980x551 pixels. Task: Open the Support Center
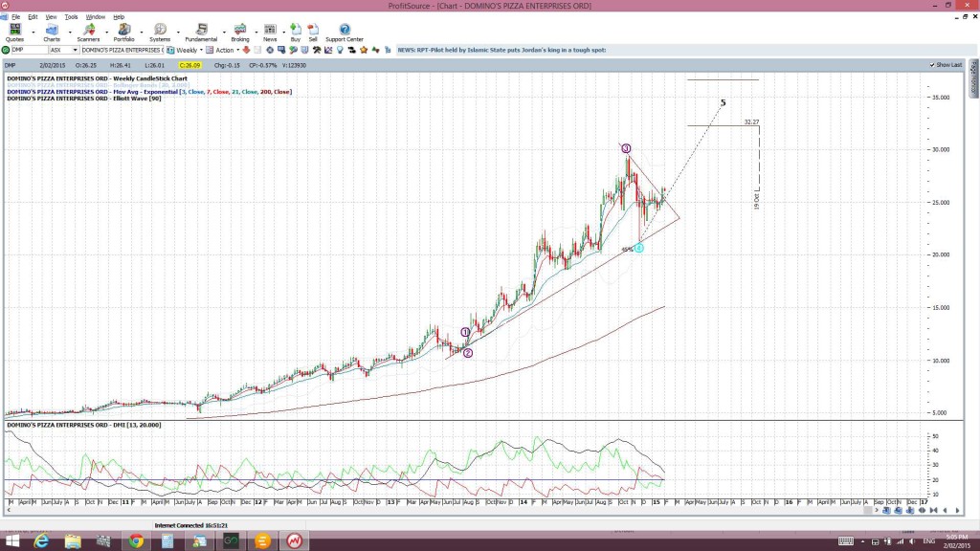tap(345, 33)
